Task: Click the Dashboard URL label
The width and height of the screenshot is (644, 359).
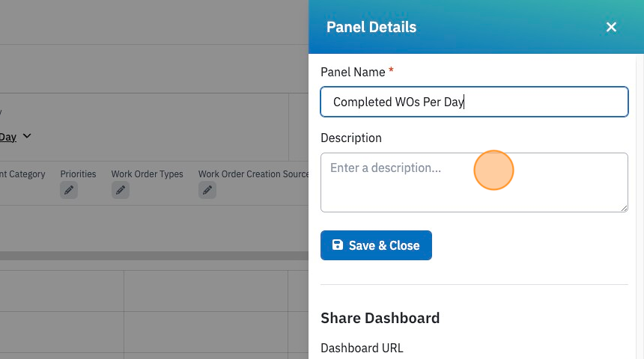Action: [362, 348]
